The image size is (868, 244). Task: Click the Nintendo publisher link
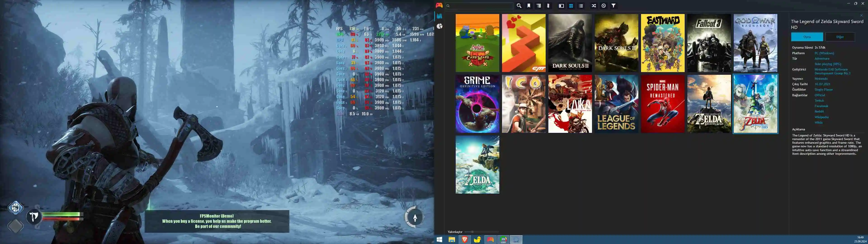tap(821, 79)
